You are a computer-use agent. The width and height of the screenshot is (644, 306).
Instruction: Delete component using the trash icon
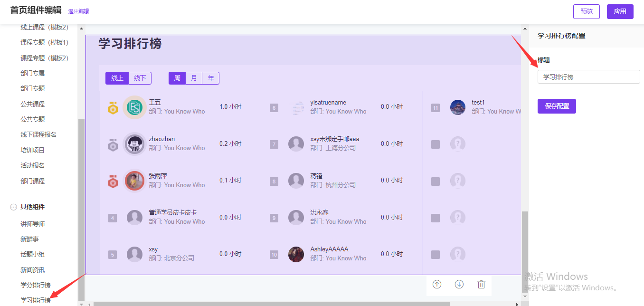tap(481, 284)
